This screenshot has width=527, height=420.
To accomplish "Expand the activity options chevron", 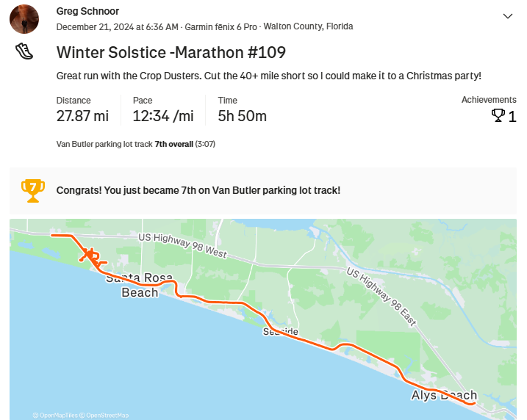I will (x=507, y=16).
